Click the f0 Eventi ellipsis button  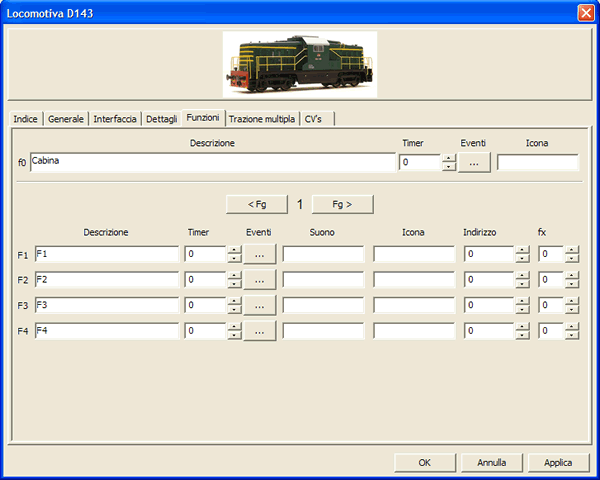474,162
